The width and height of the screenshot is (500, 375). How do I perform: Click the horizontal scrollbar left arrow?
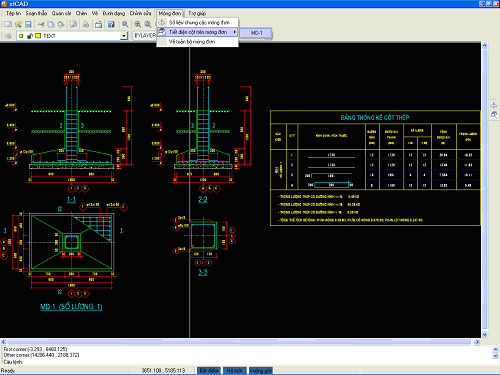(x=3, y=342)
